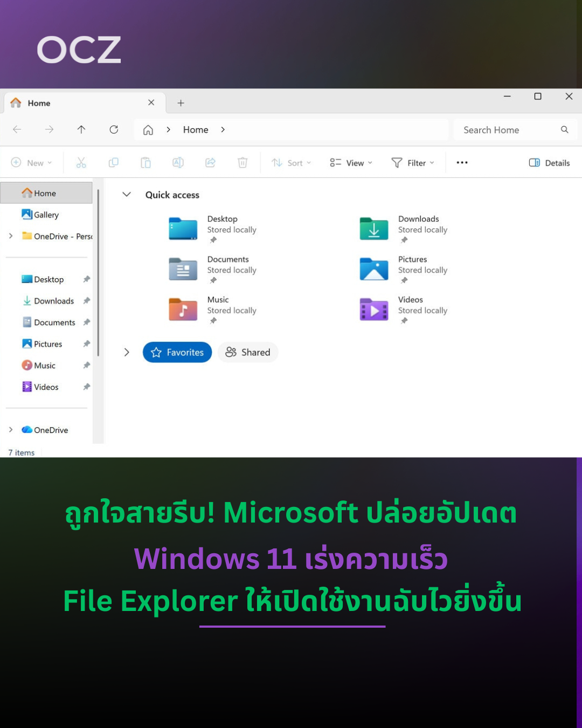The width and height of the screenshot is (582, 728).
Task: Expand the OneDrive node at sidebar bottom
Action: pyautogui.click(x=11, y=430)
